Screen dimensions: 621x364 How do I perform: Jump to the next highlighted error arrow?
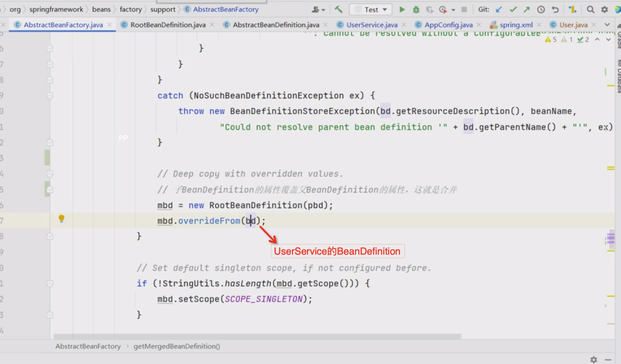click(x=608, y=40)
